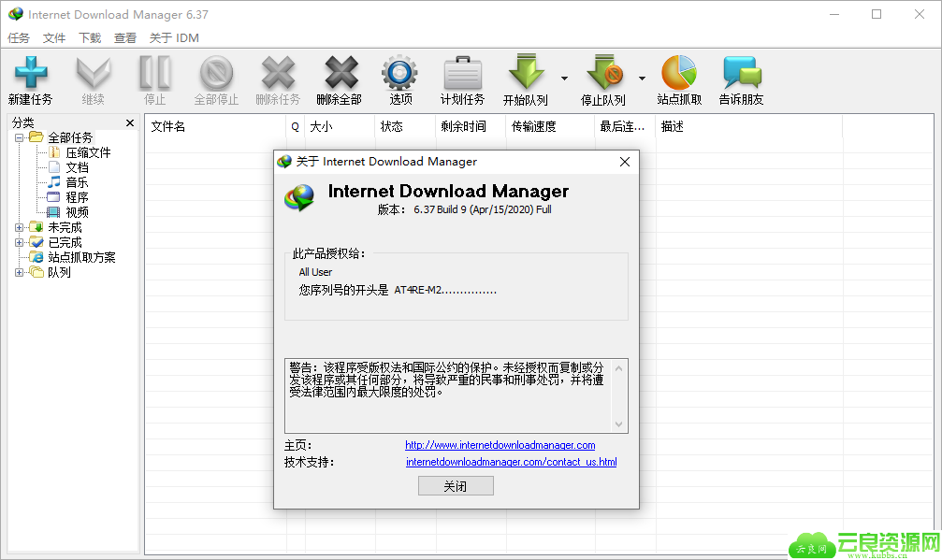Select the 全部任务 folder item

pos(69,137)
